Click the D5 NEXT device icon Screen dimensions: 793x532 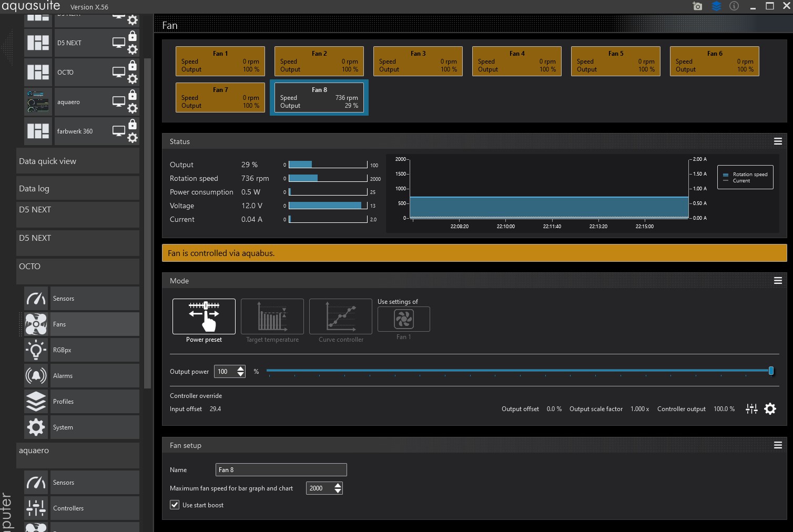[38, 43]
